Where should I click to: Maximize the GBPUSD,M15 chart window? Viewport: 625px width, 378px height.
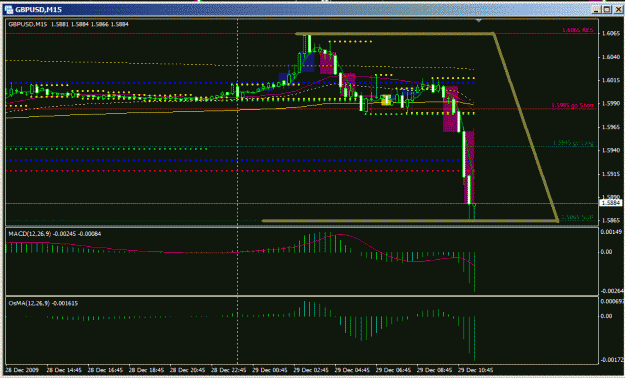[x=607, y=9]
